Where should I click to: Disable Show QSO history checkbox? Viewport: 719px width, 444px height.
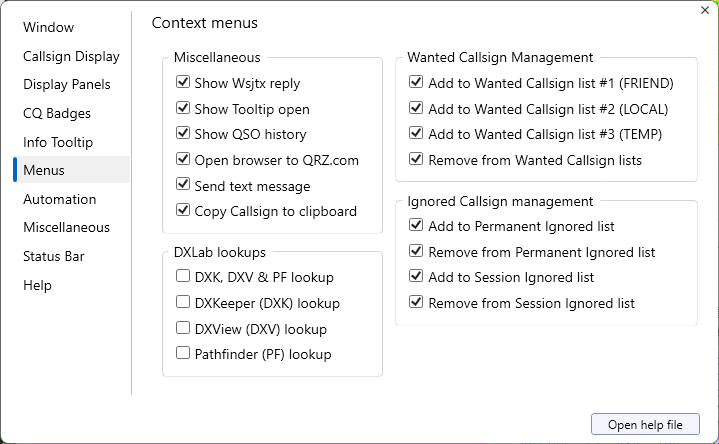183,134
